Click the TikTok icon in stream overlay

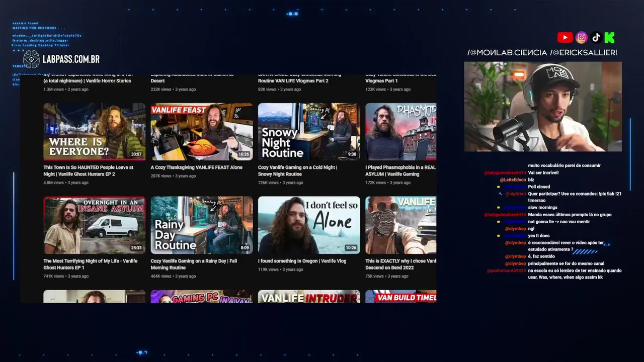click(596, 38)
